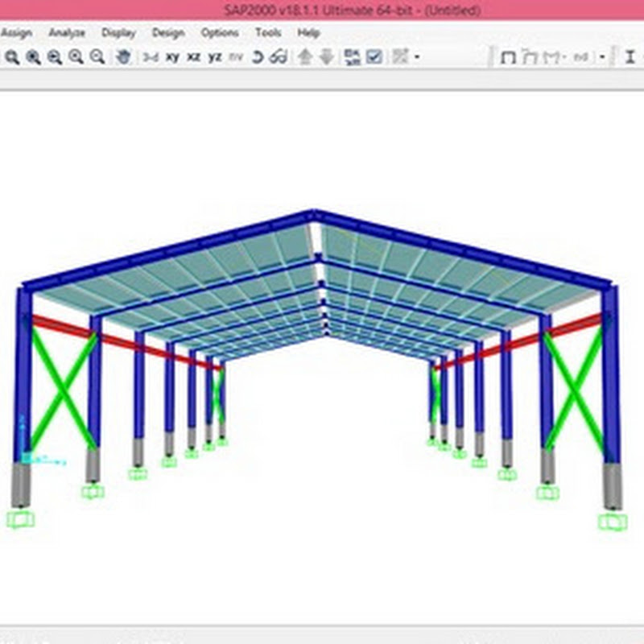The width and height of the screenshot is (644, 644).
Task: Open the Display menu
Action: (x=118, y=33)
